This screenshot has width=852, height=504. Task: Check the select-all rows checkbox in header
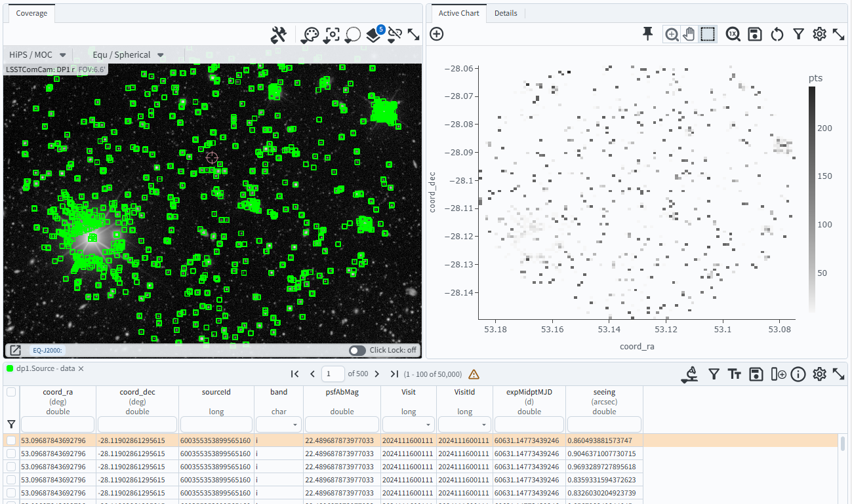coord(11,392)
